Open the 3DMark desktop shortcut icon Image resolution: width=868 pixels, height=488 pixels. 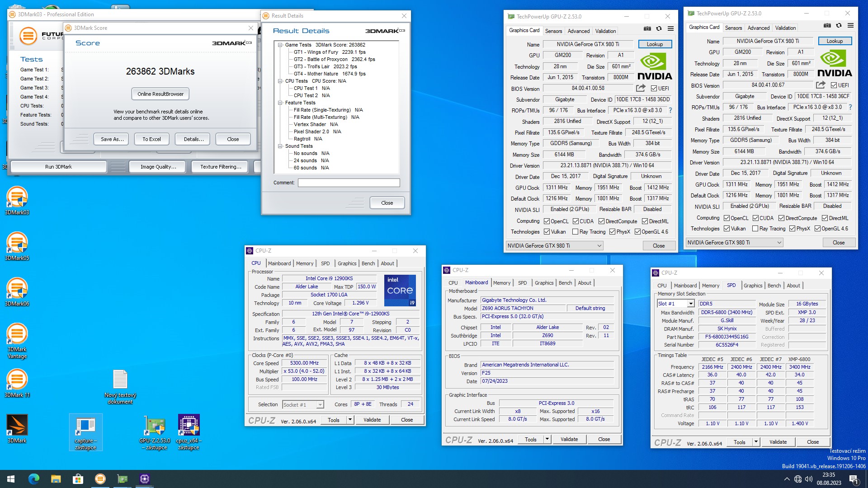[17, 429]
